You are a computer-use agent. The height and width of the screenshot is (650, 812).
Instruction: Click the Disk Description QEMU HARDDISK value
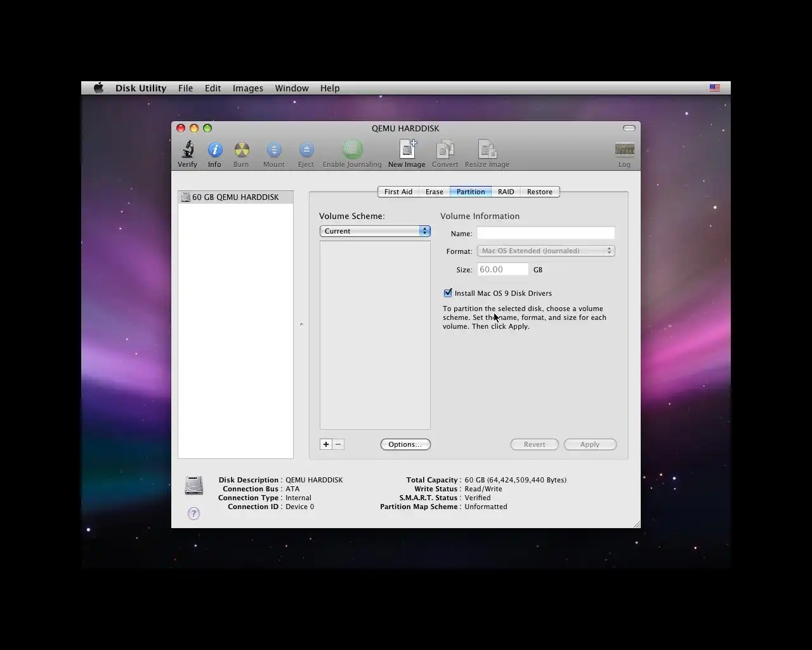point(314,480)
